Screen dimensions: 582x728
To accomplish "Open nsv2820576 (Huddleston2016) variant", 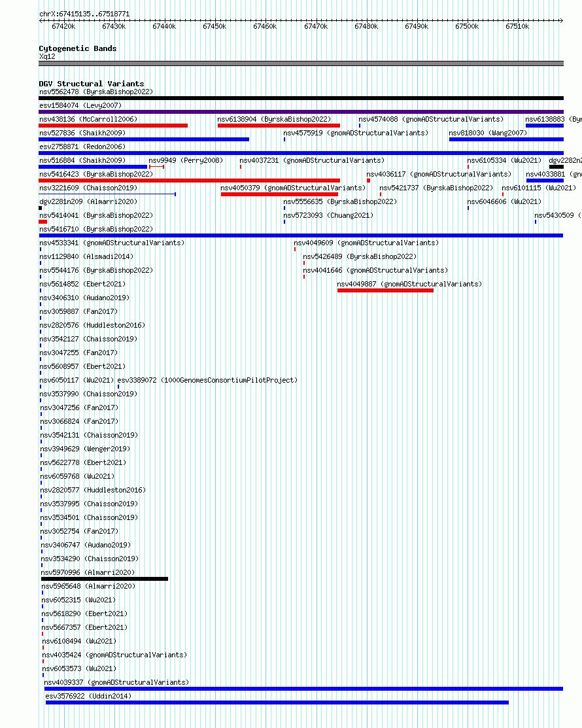I will point(92,326).
